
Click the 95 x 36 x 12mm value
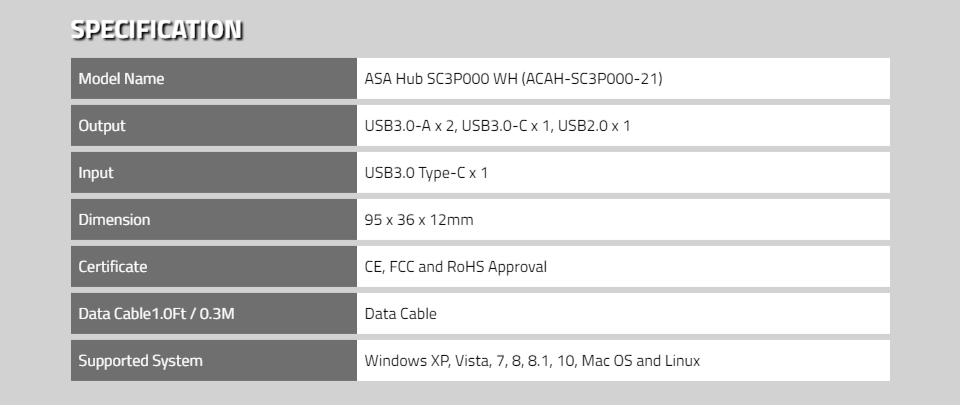point(419,220)
